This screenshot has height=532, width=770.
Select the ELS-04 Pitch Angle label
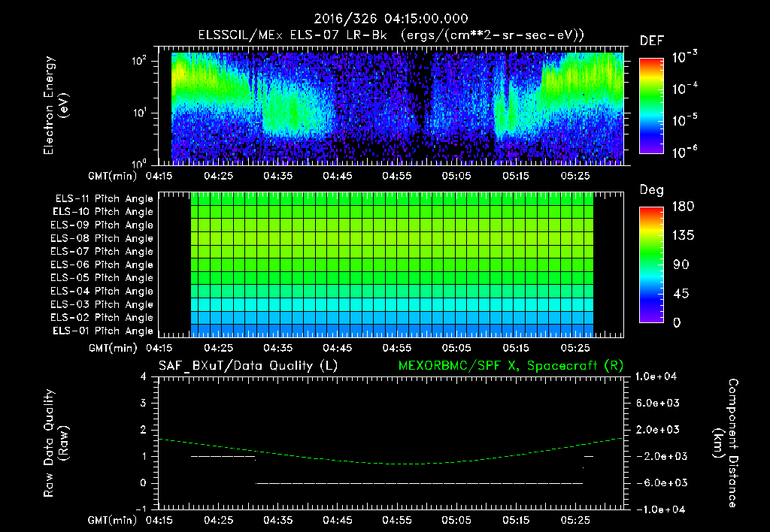coord(102,291)
